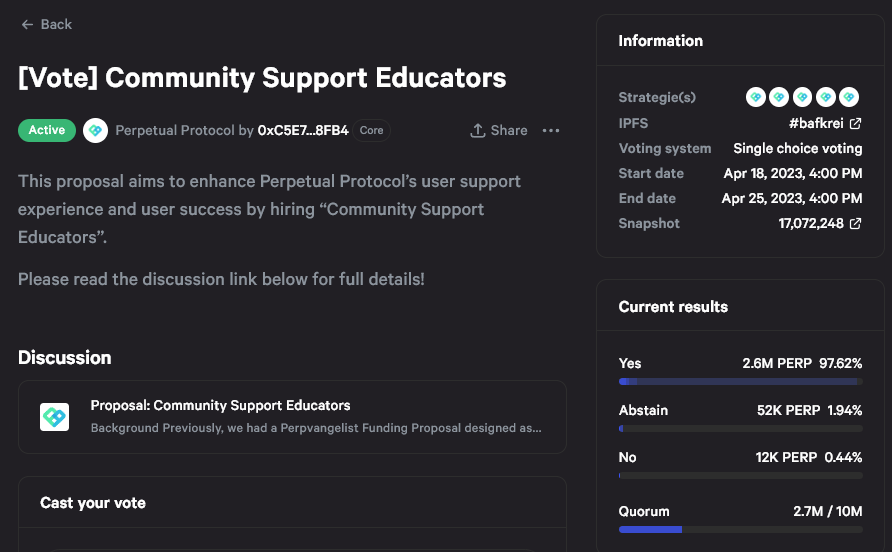The height and width of the screenshot is (552, 892).
Task: Click the Core badge label
Action: 371,130
